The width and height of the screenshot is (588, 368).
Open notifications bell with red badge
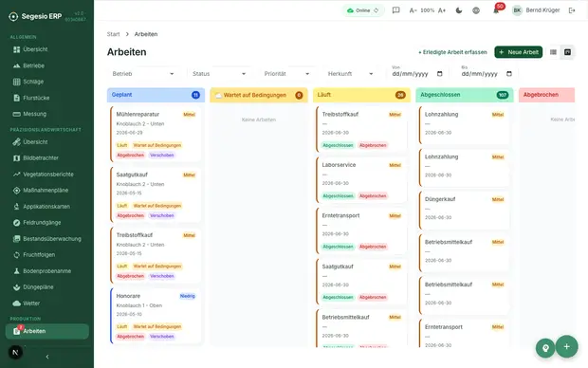[496, 10]
